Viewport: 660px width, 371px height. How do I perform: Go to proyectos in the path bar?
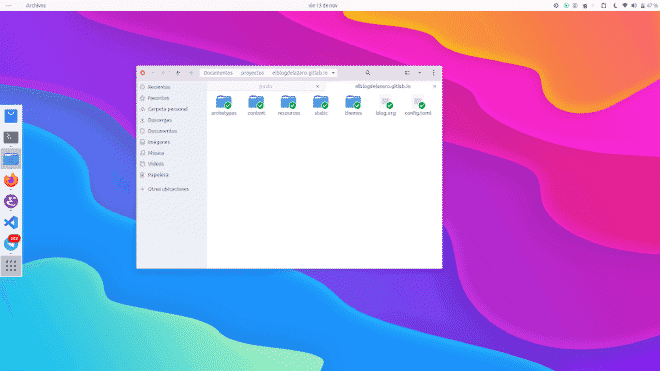pyautogui.click(x=253, y=73)
